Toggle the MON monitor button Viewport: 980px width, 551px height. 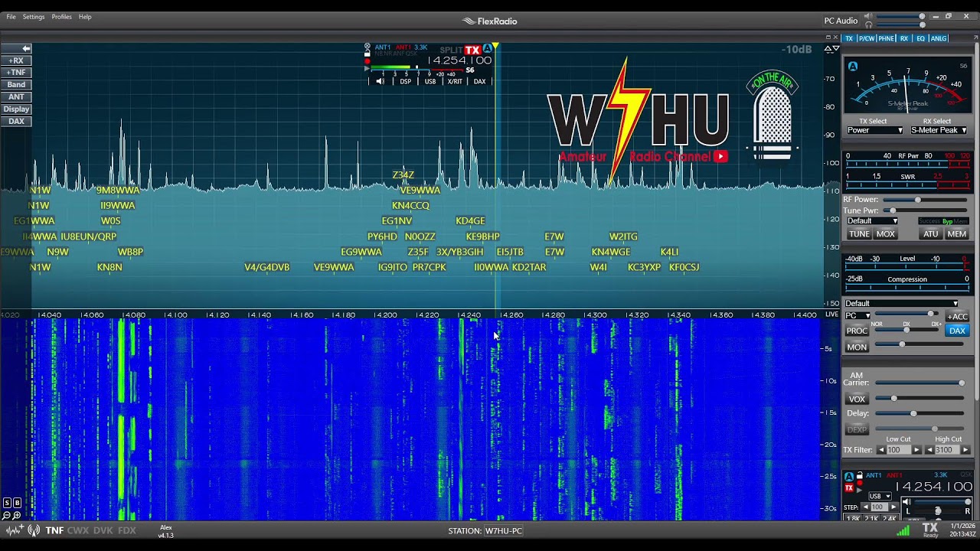pyautogui.click(x=857, y=347)
